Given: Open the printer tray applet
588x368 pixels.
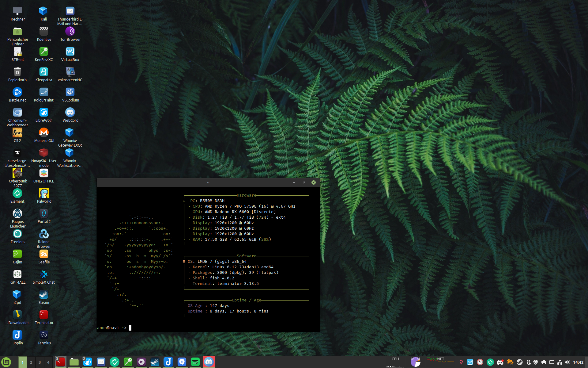Looking at the screenshot, I should coord(544,362).
